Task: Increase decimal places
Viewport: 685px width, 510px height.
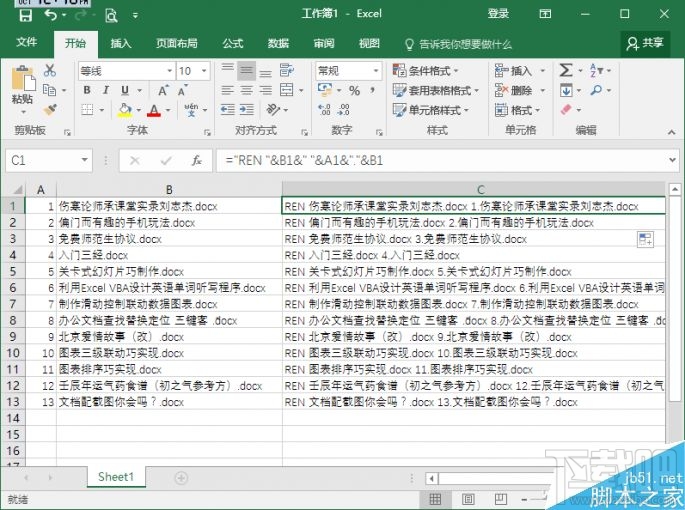Action: (x=324, y=110)
